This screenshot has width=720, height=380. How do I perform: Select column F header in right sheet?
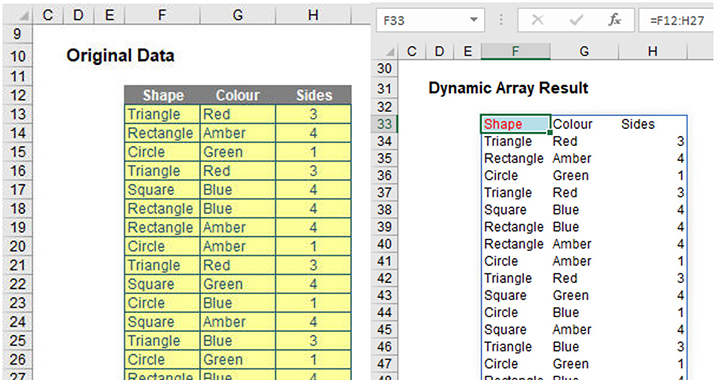(516, 51)
